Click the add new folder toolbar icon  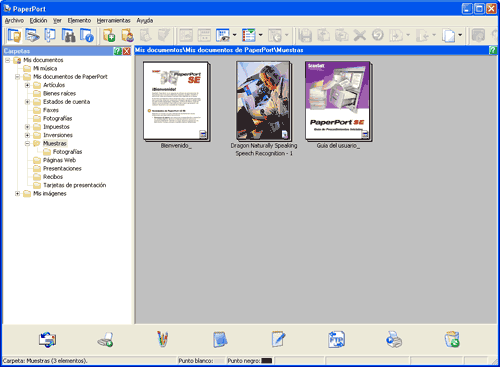pyautogui.click(x=109, y=35)
